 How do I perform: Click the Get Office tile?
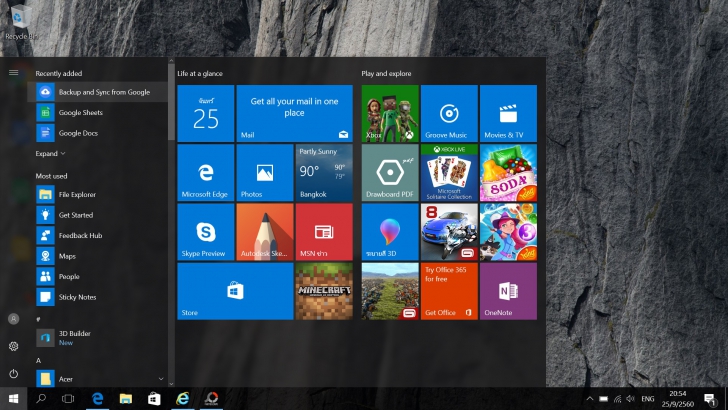coord(449,291)
